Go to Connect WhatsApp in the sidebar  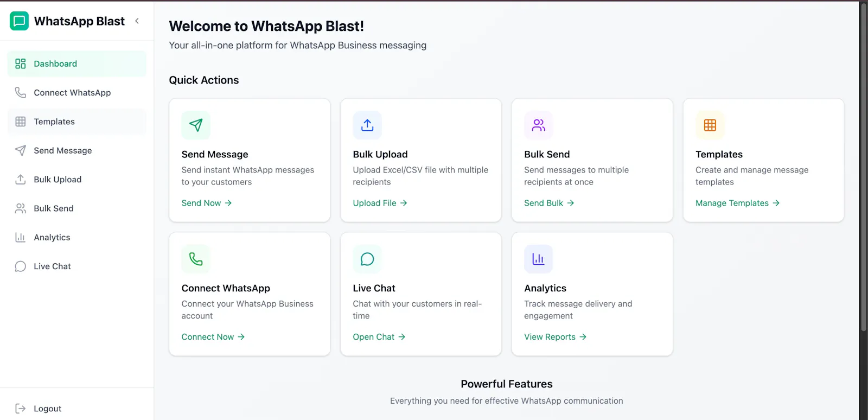(77, 93)
